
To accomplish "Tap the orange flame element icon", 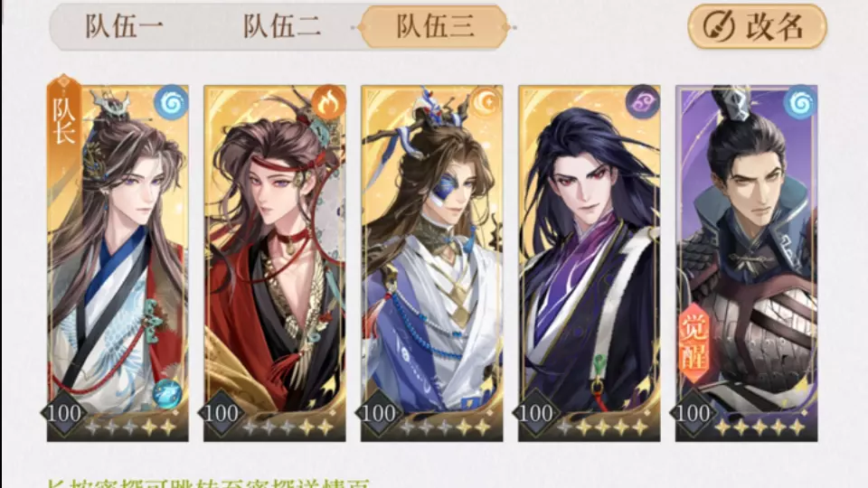I will pos(328,102).
